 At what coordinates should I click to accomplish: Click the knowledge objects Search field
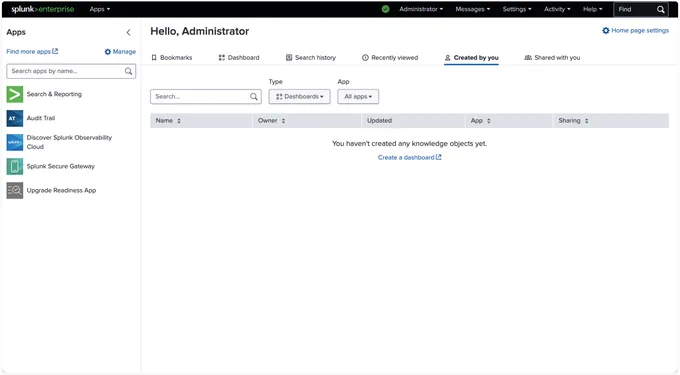206,97
